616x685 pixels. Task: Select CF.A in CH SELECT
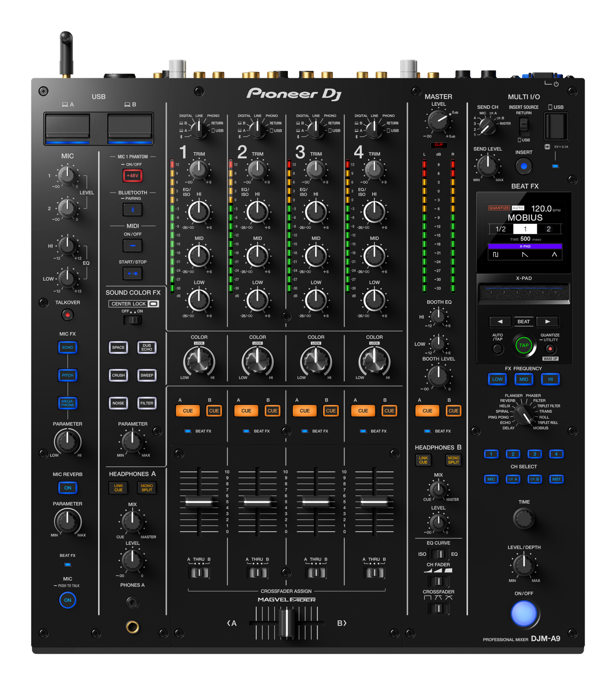pos(513,479)
